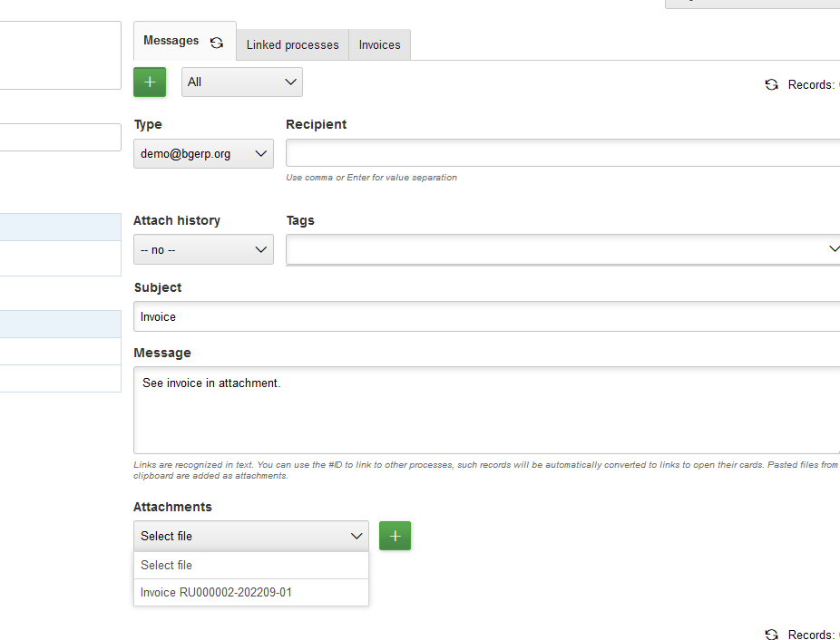
Task: Switch to the Invoices tab
Action: click(x=379, y=44)
